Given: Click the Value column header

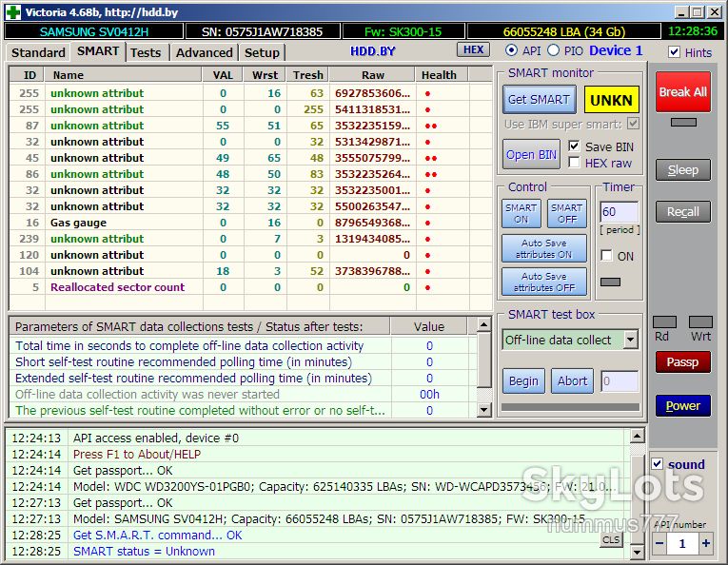Looking at the screenshot, I should [429, 326].
